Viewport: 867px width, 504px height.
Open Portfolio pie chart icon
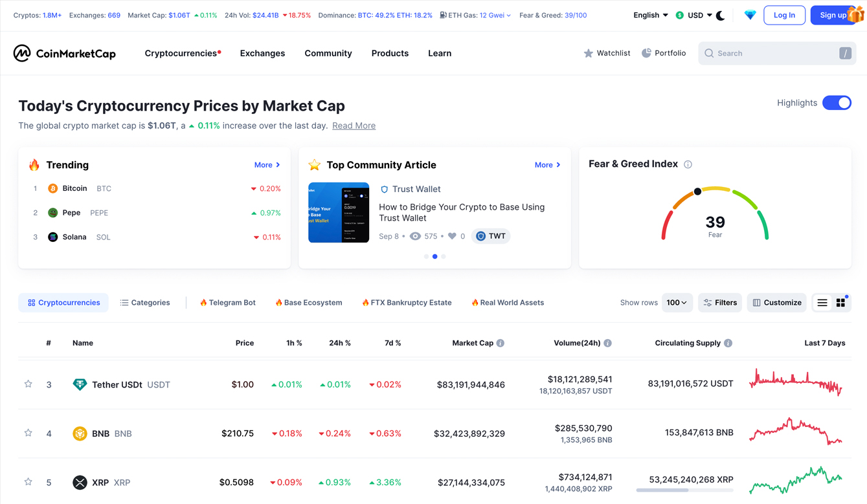646,53
